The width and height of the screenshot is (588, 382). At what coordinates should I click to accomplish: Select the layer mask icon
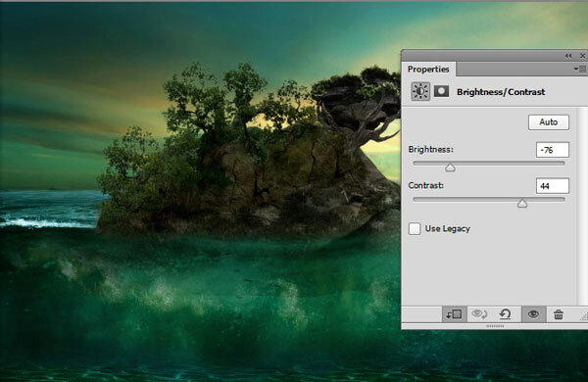[x=441, y=91]
